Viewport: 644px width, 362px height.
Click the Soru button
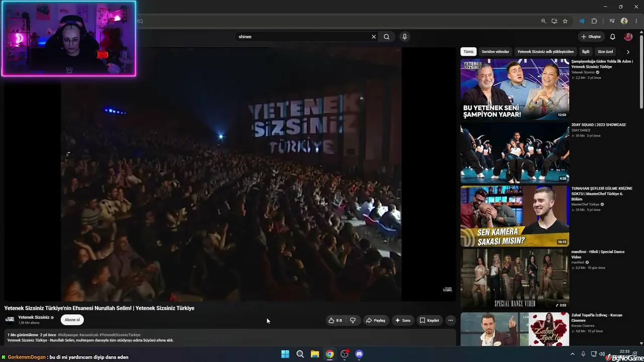tap(403, 320)
